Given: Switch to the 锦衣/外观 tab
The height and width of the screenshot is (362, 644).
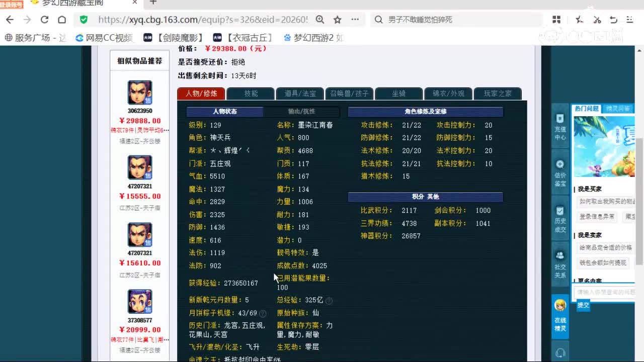Looking at the screenshot, I should (x=448, y=94).
